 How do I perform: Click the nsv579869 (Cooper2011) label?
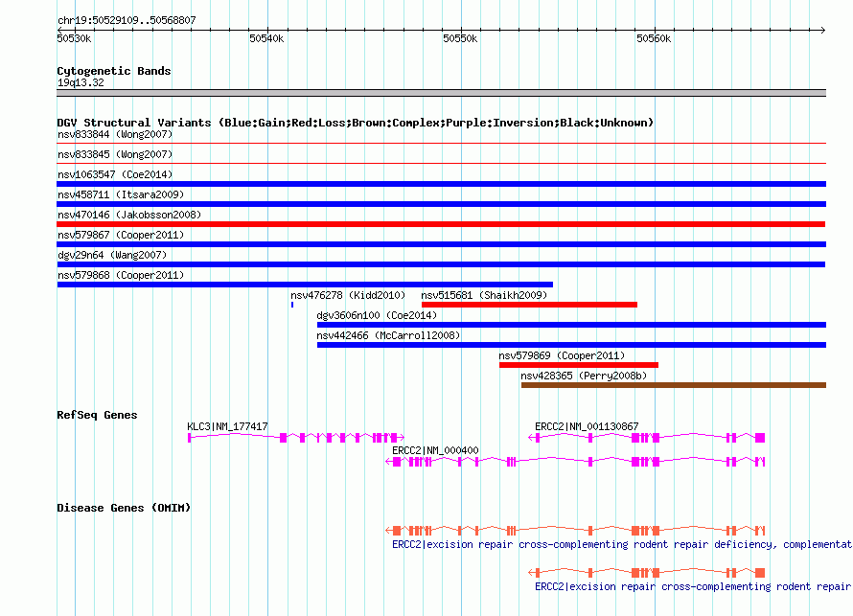[562, 355]
